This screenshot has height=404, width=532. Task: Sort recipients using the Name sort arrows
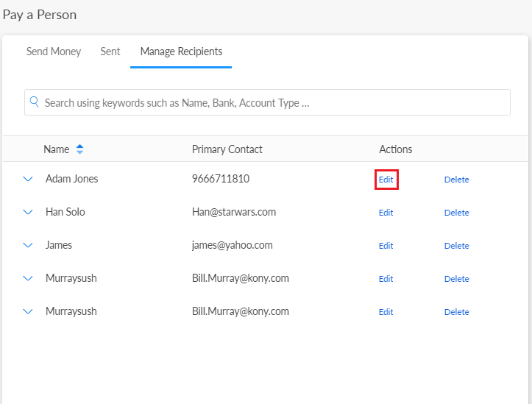point(79,149)
